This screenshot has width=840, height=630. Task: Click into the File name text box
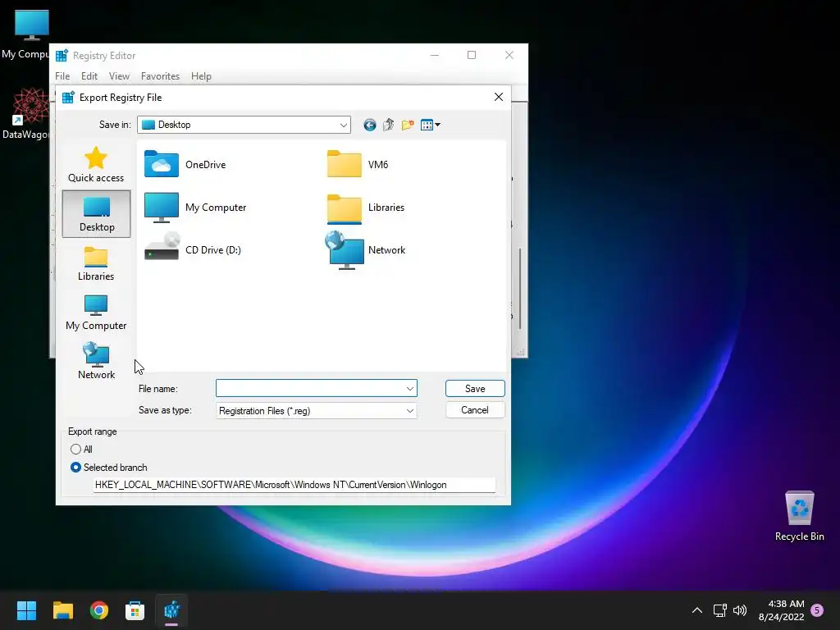pyautogui.click(x=309, y=388)
